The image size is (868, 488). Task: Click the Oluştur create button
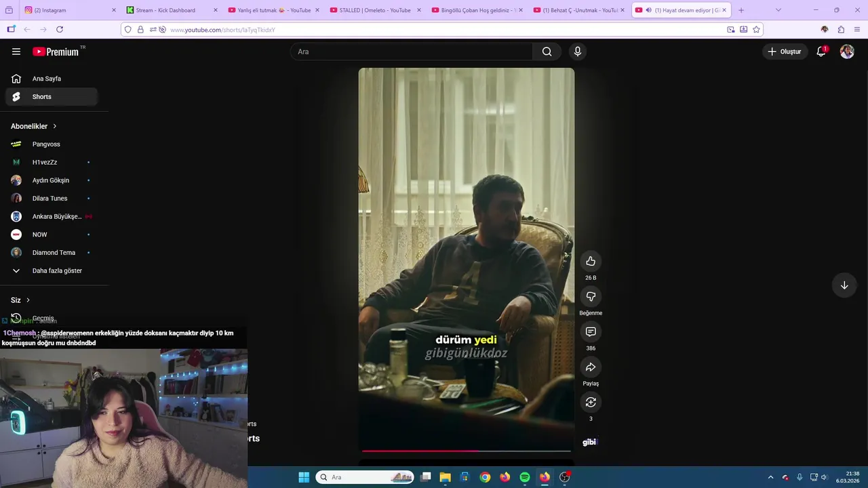pyautogui.click(x=784, y=52)
